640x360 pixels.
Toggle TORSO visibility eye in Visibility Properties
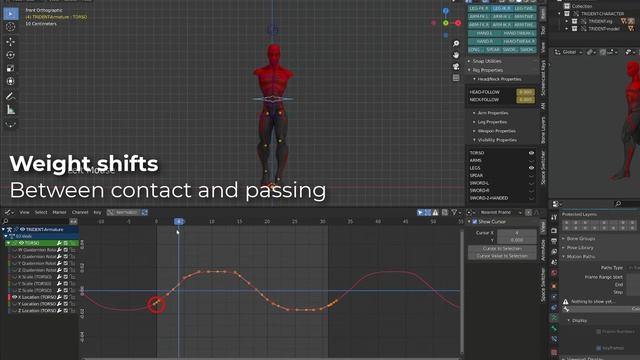(531, 153)
